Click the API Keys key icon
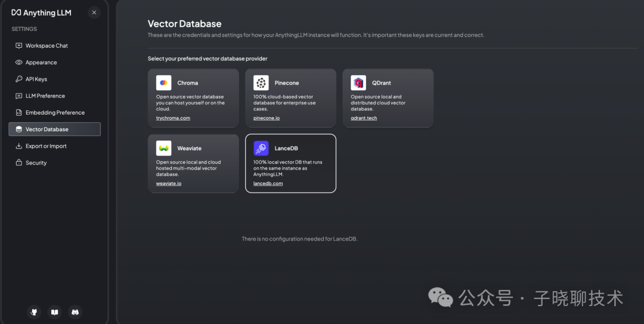644x324 pixels. [18, 79]
